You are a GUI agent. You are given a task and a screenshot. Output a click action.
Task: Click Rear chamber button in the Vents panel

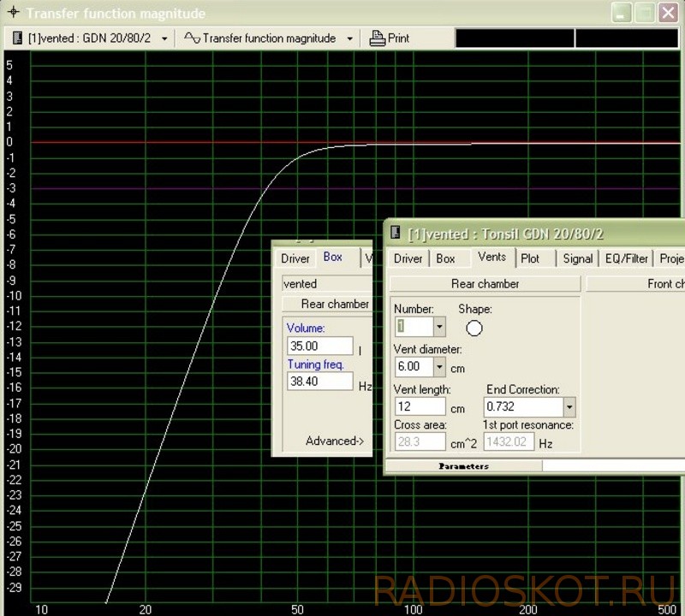coord(485,284)
